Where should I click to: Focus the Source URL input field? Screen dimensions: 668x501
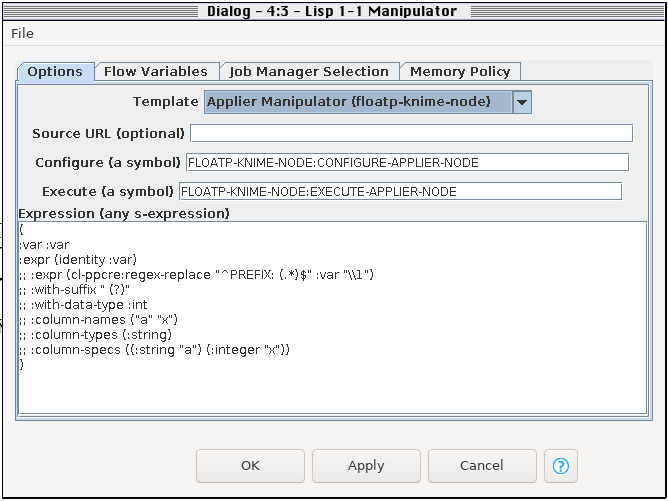(x=411, y=133)
